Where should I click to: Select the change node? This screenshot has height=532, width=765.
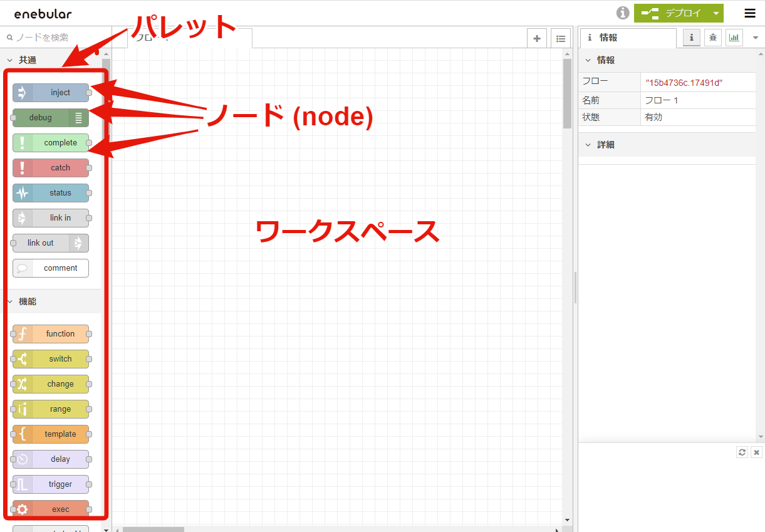tap(51, 384)
